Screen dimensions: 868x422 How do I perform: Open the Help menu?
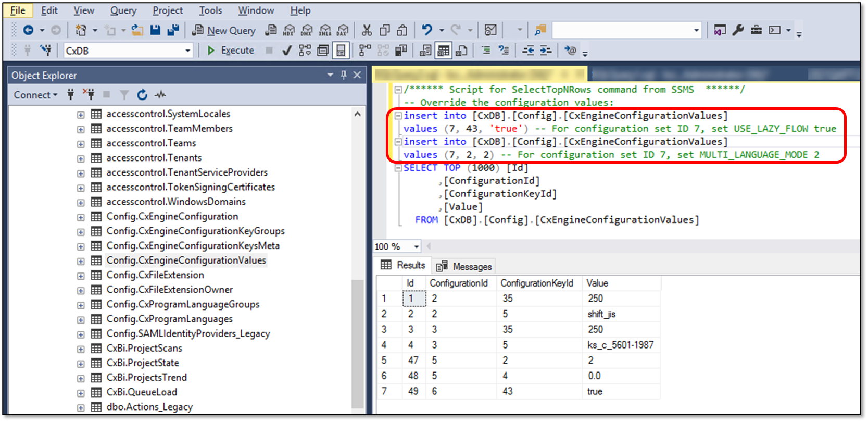point(300,10)
